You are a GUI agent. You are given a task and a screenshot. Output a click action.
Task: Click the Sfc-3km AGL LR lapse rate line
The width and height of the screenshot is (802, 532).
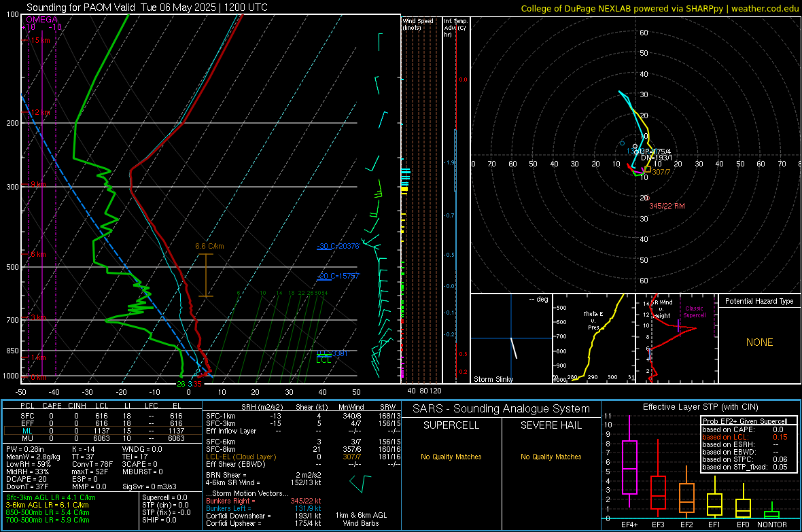click(51, 497)
